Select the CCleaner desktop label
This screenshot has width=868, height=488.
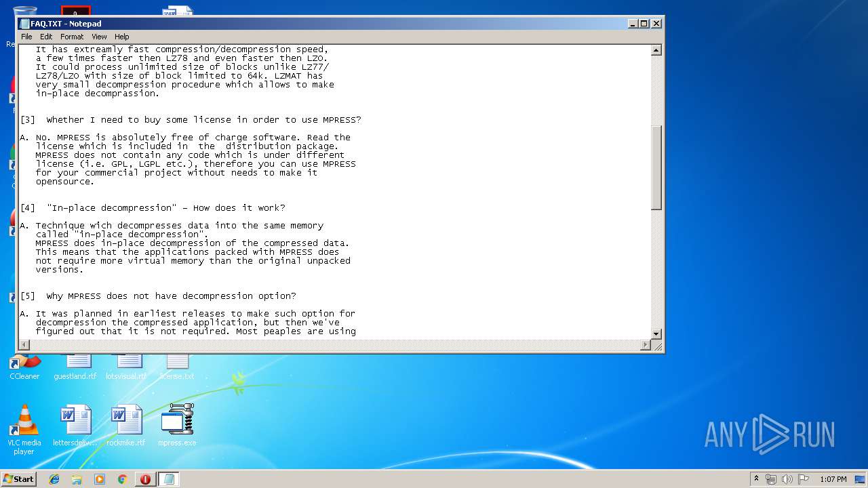[24, 376]
